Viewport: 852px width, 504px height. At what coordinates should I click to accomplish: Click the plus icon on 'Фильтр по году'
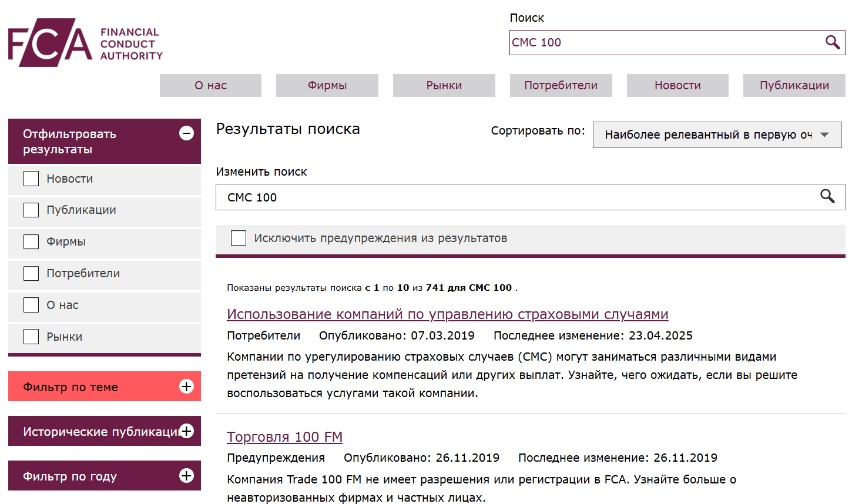187,475
